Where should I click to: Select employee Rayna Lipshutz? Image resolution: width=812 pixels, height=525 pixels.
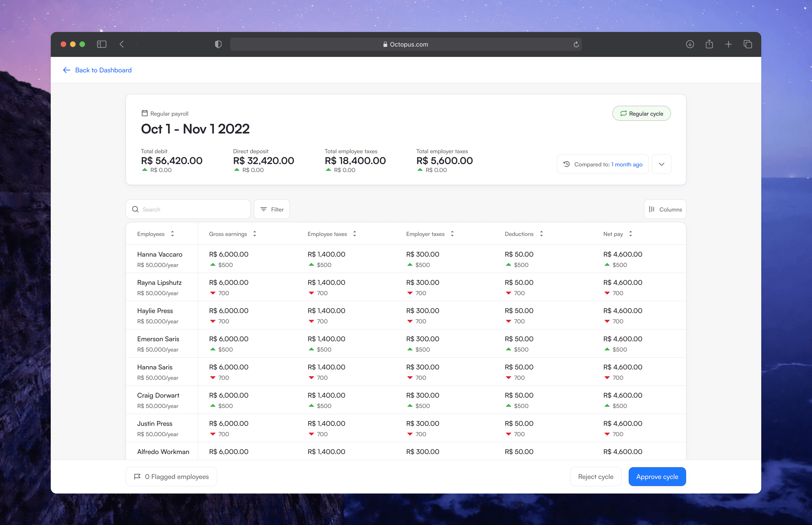pyautogui.click(x=159, y=283)
